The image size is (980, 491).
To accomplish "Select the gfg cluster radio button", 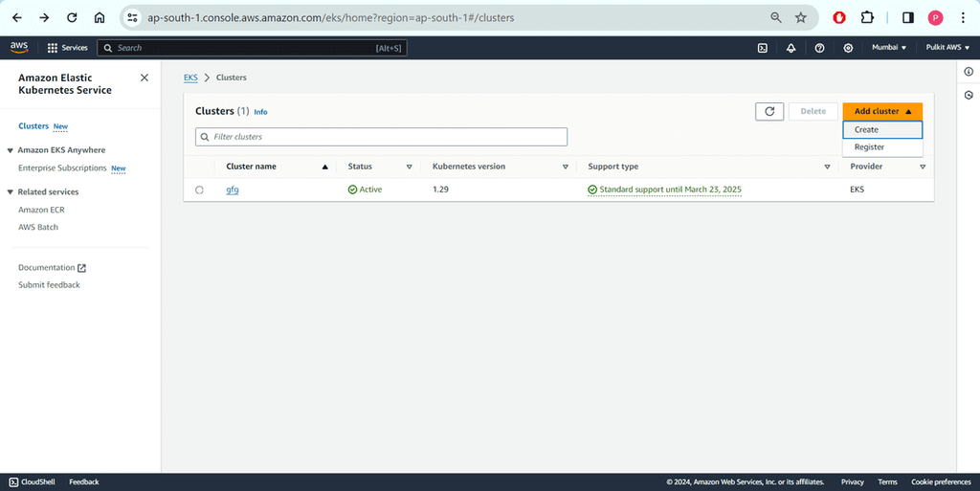I will (x=199, y=190).
